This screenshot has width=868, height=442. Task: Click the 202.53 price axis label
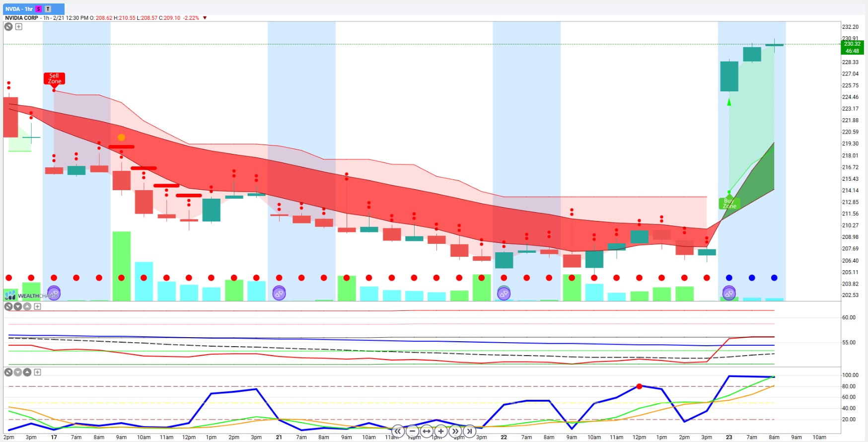850,295
